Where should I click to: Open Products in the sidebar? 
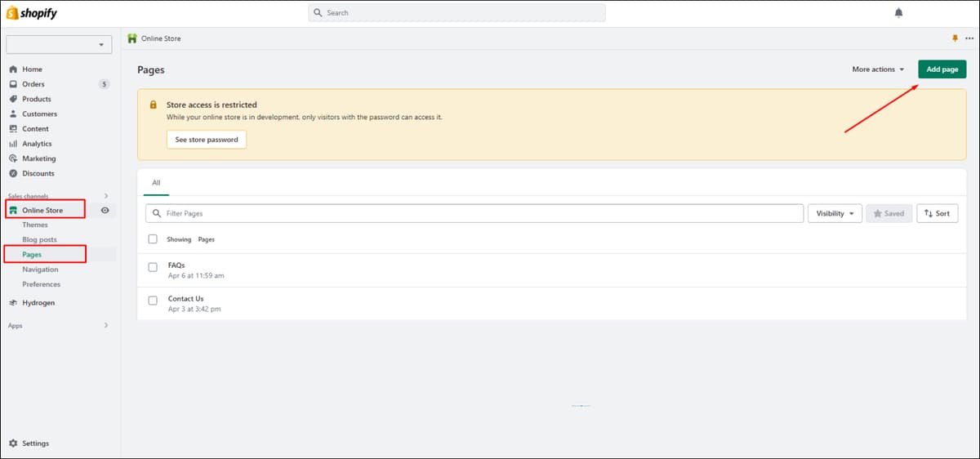coord(37,99)
